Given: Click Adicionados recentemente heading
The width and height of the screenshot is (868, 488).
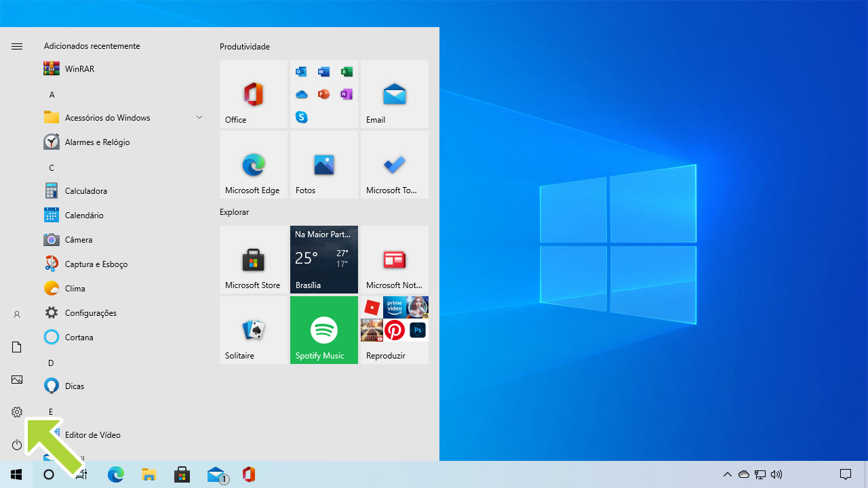Looking at the screenshot, I should 92,46.
